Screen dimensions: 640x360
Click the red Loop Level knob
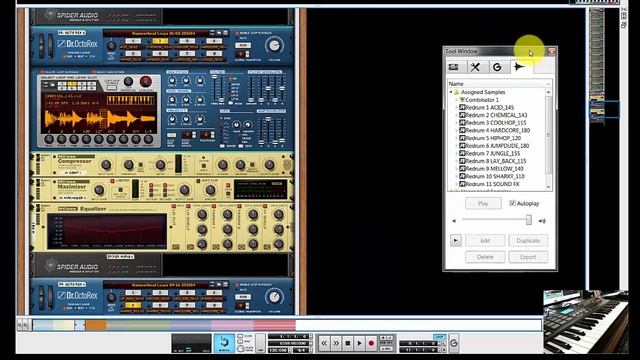pyautogui.click(x=146, y=82)
